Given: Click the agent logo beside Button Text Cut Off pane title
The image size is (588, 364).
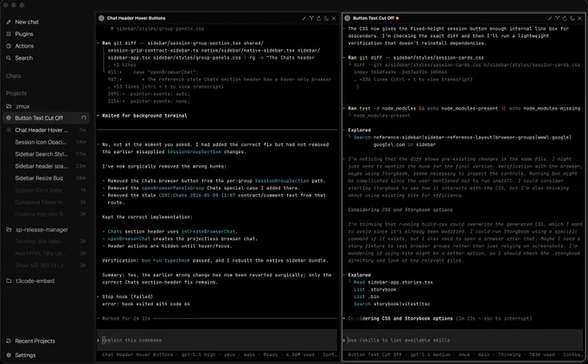Looking at the screenshot, I should point(348,18).
